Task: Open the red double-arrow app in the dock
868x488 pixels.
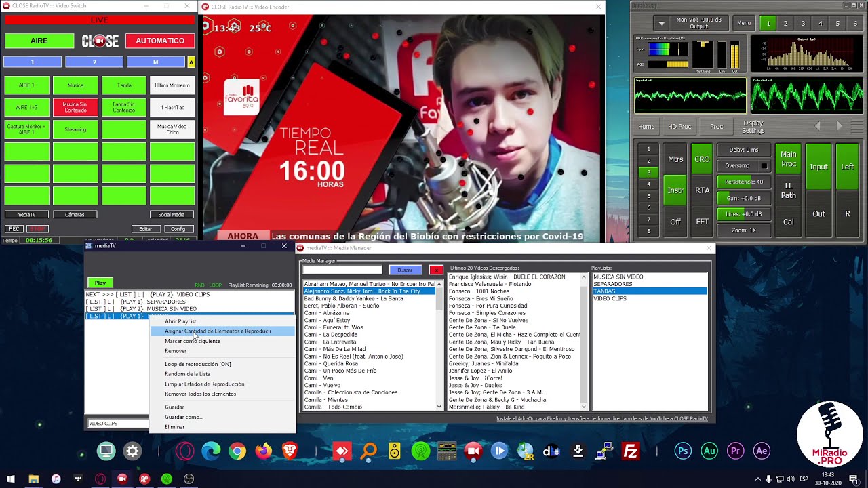Action: [342, 451]
